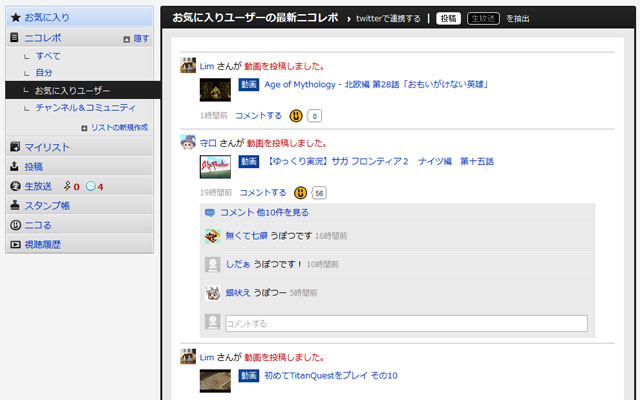Click Lim username on TitanQuest post
Image resolution: width=640 pixels, height=400 pixels.
click(207, 357)
